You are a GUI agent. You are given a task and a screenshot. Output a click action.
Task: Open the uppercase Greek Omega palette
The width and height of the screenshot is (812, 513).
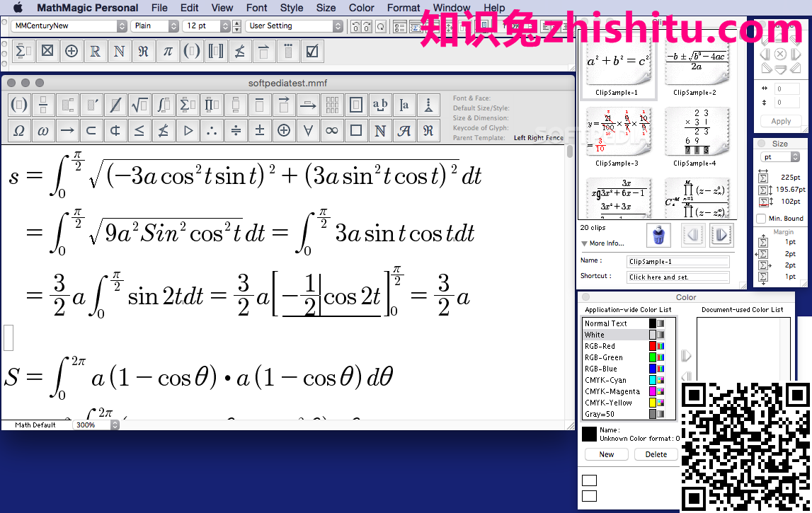tap(19, 130)
